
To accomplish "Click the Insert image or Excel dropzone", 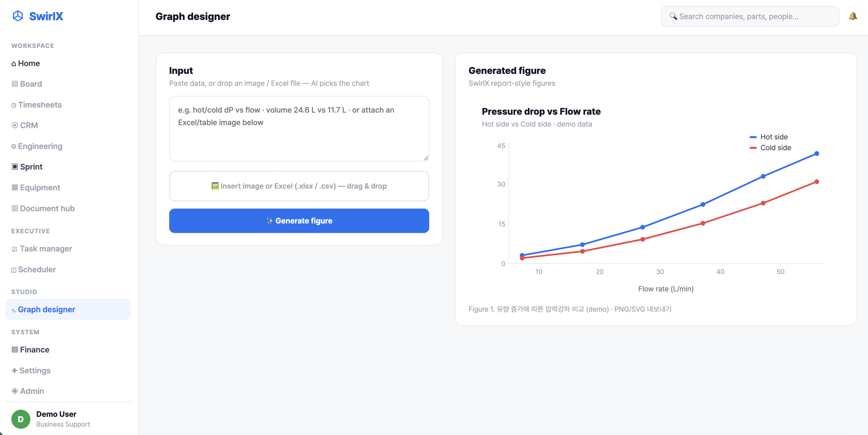I will [x=299, y=186].
